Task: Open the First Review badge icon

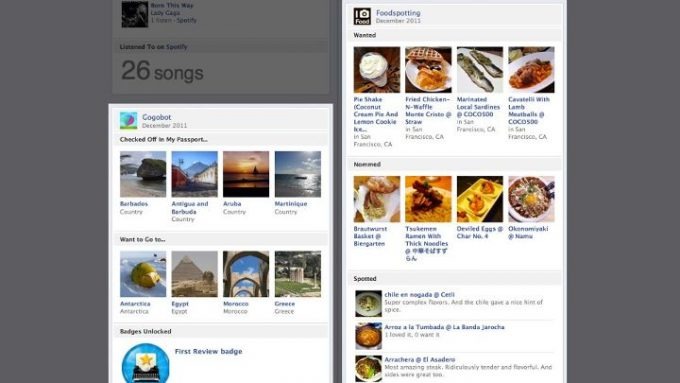Action: click(146, 363)
